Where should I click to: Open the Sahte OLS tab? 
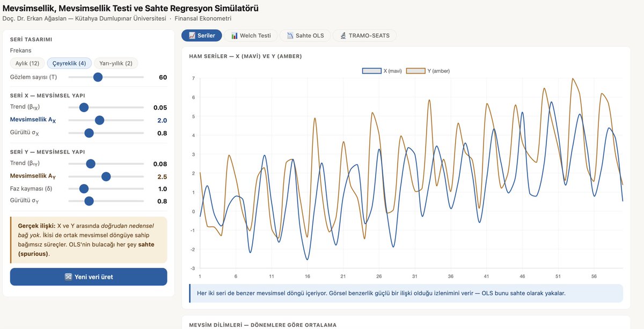305,35
